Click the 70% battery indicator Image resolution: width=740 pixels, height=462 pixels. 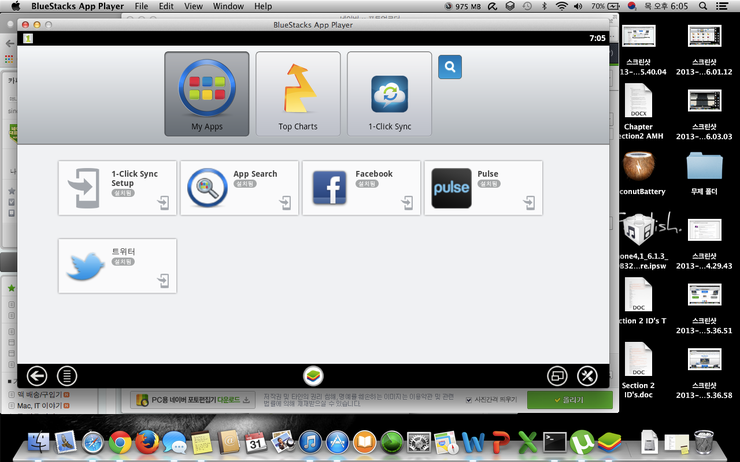[x=605, y=6]
